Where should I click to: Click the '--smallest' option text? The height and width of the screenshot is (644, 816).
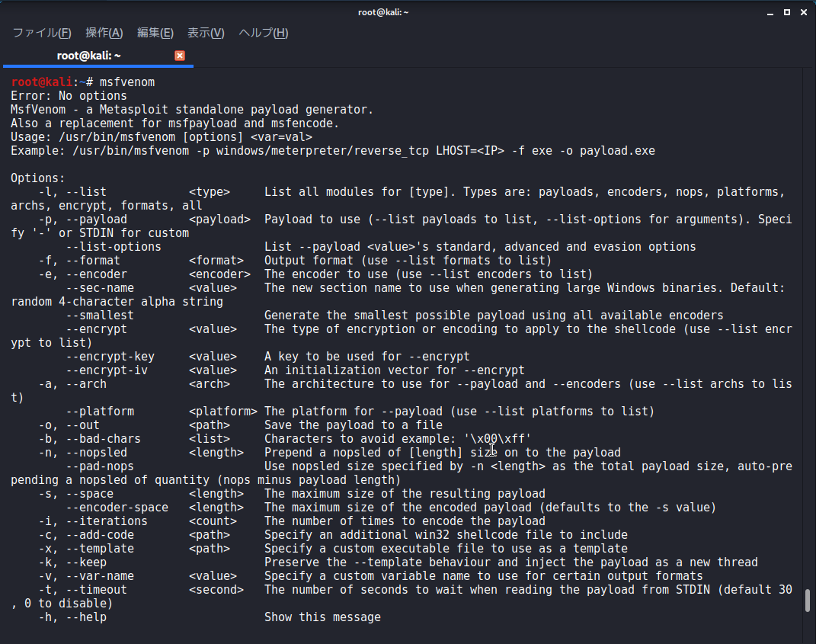tap(100, 316)
